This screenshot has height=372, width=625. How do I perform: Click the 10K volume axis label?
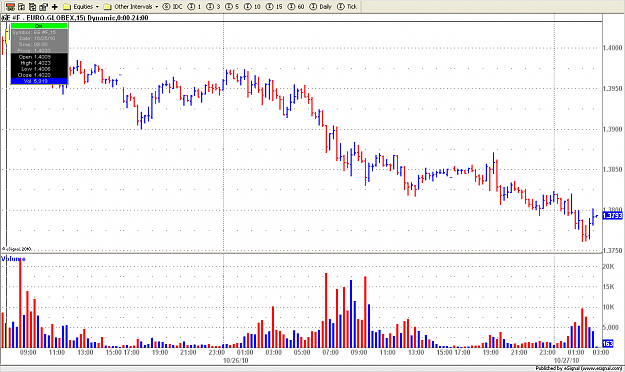608,307
